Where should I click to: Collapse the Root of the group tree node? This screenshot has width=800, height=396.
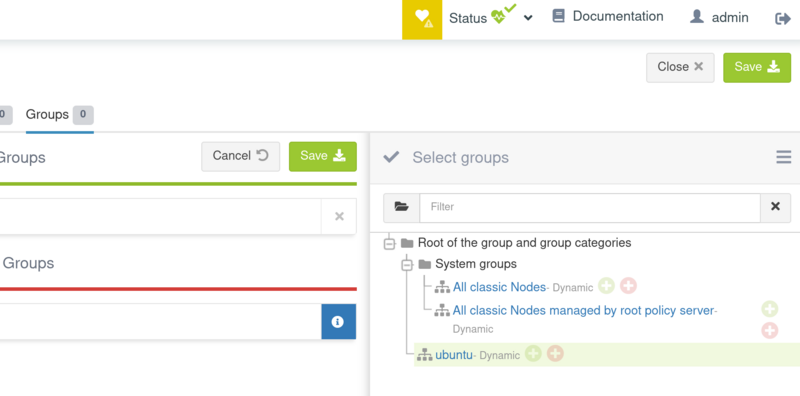[389, 243]
